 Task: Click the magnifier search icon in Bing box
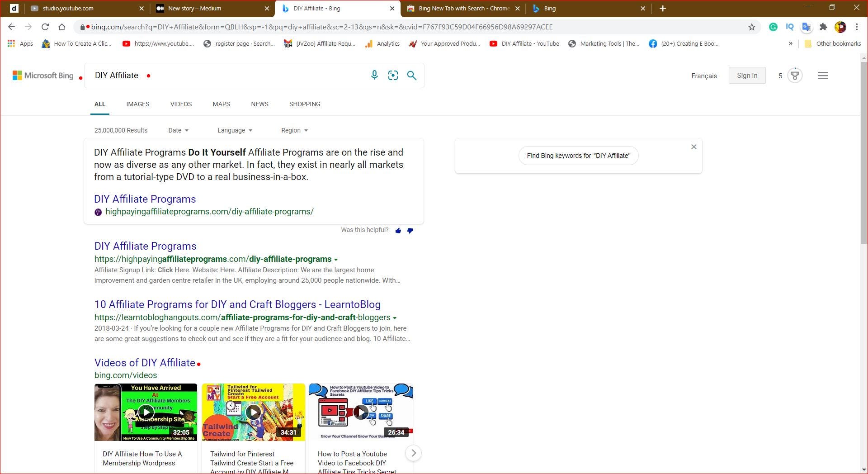(x=411, y=76)
